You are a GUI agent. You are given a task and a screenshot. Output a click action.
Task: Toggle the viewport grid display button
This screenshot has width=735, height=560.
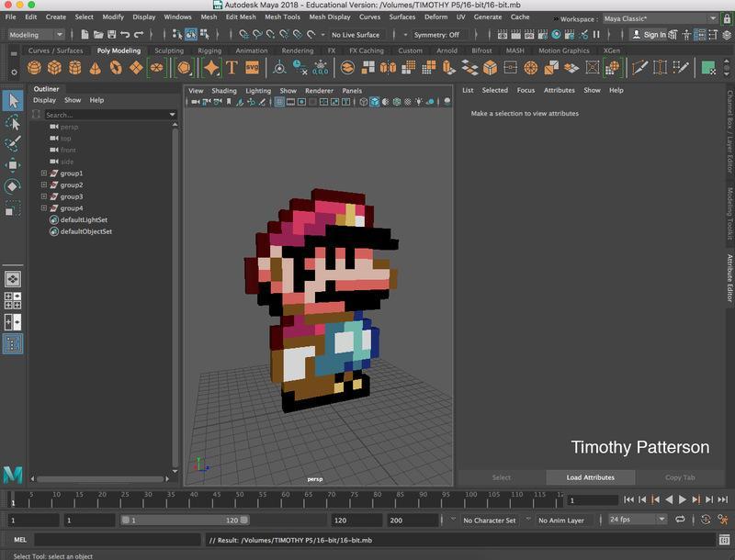click(x=279, y=102)
